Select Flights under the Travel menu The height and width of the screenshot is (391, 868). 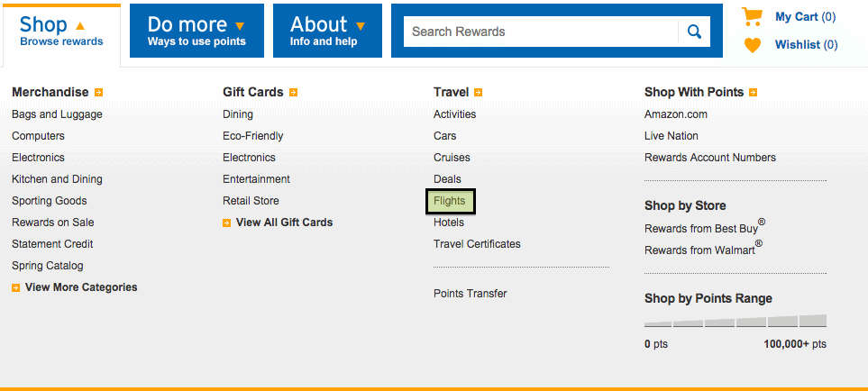[450, 201]
